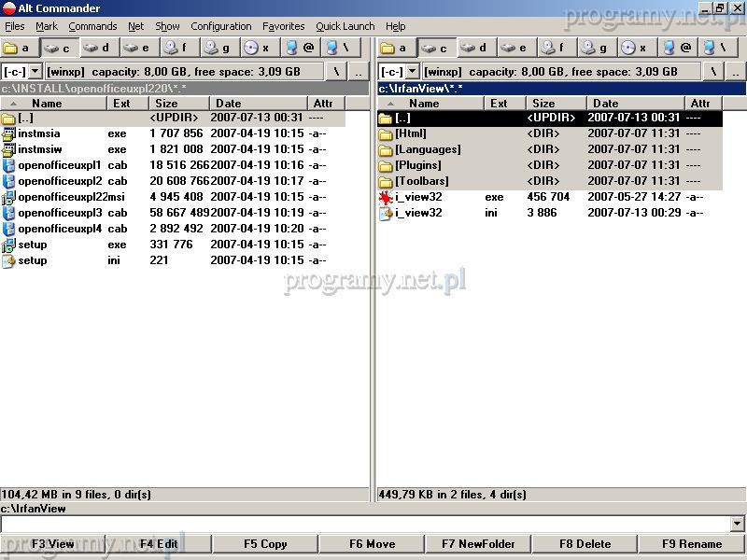This screenshot has width=747, height=560.
Task: Go to root directory in right panel
Action: click(x=712, y=71)
